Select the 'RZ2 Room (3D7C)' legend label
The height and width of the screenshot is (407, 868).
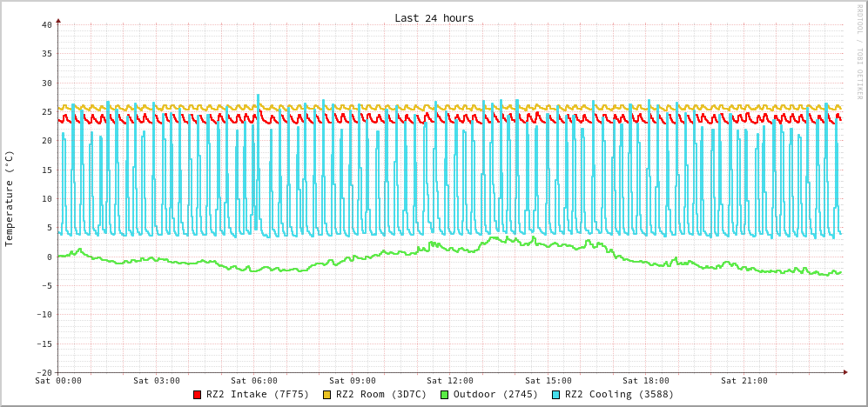(381, 395)
